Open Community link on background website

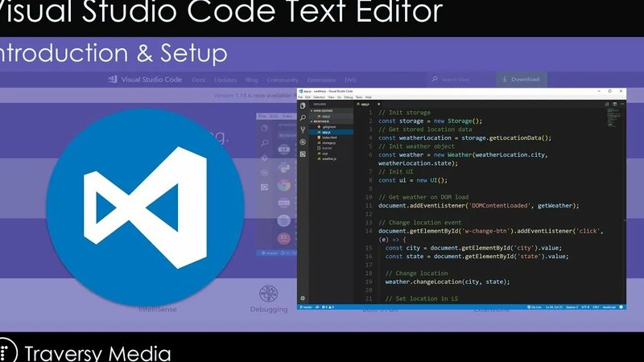pyautogui.click(x=283, y=80)
